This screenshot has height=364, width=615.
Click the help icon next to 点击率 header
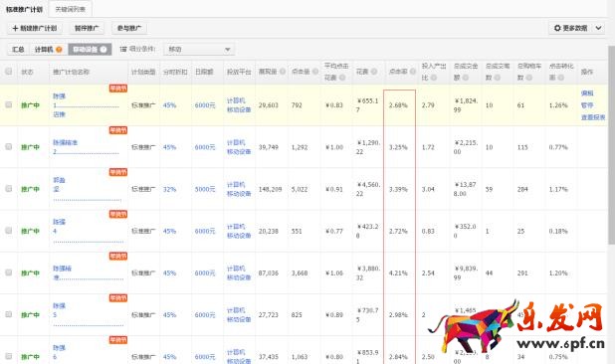click(413, 72)
